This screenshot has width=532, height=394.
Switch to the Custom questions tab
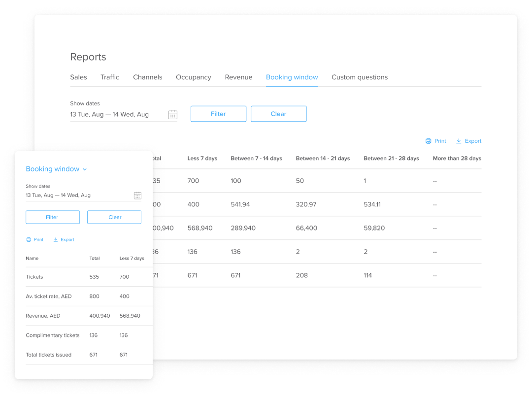point(360,77)
